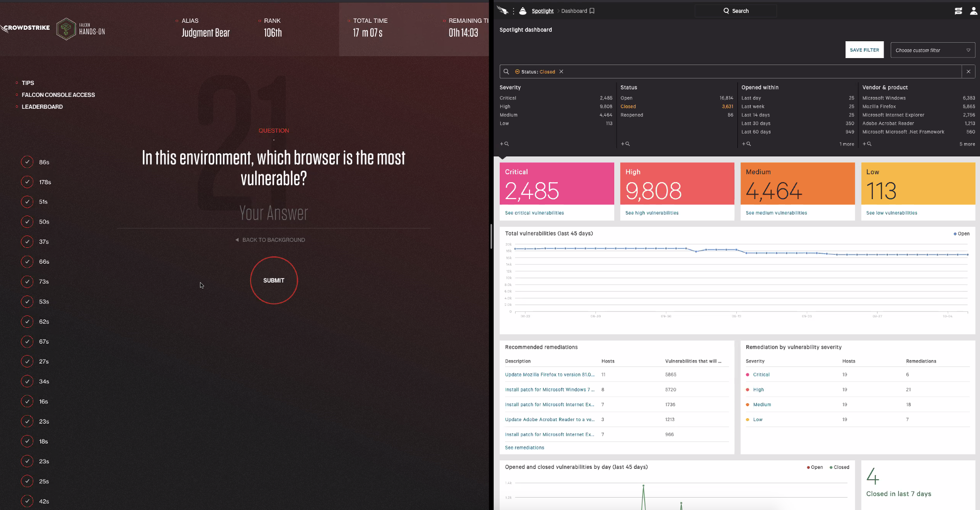980x510 pixels.
Task: Click the checkmark next to 67s
Action: coord(27,342)
